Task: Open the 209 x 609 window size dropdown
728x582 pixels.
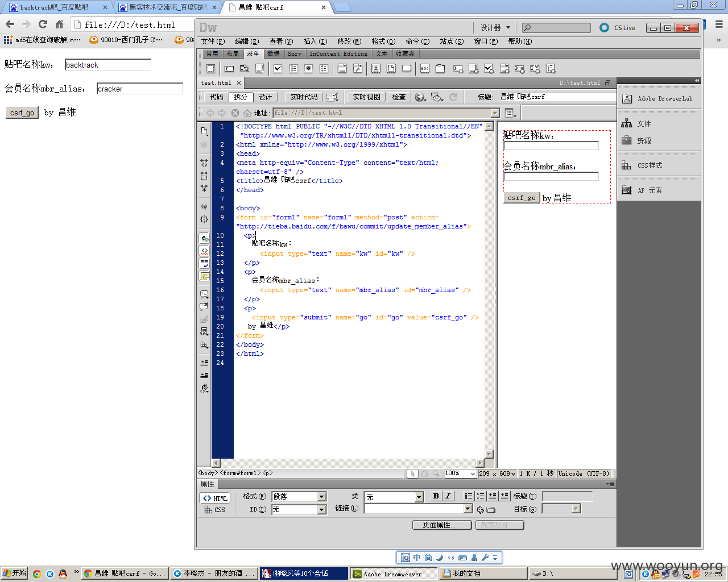Action: (x=497, y=473)
